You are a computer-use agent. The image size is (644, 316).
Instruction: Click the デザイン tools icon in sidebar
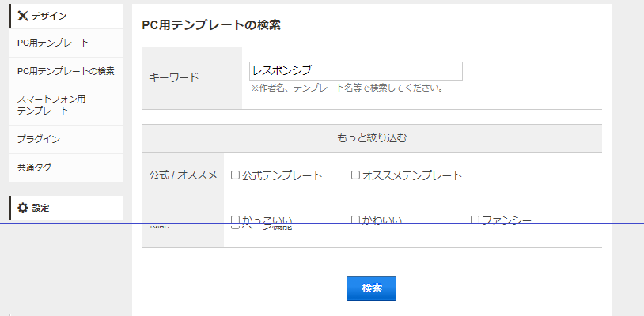[23, 16]
